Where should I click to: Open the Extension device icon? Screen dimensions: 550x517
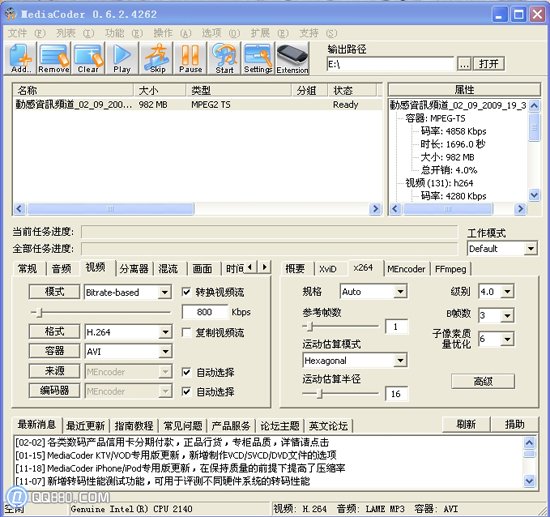click(x=292, y=58)
